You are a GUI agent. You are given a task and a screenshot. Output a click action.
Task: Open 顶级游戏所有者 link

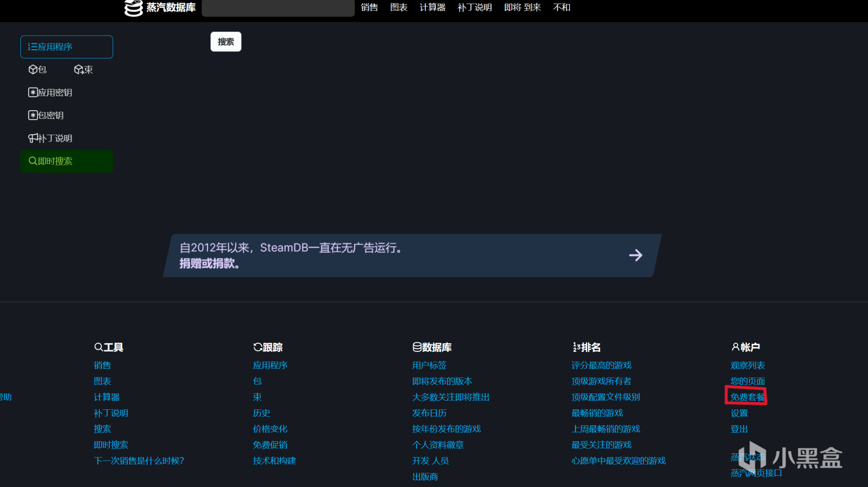click(601, 381)
